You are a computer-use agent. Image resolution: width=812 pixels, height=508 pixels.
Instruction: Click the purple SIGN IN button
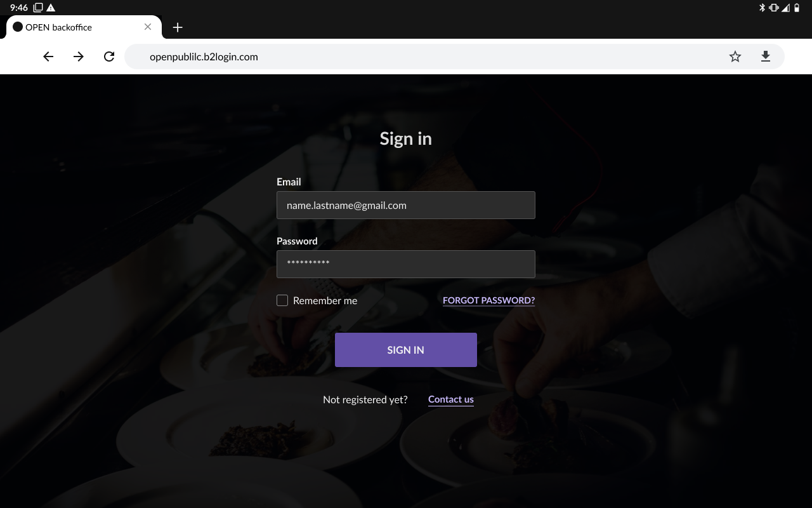(x=406, y=350)
